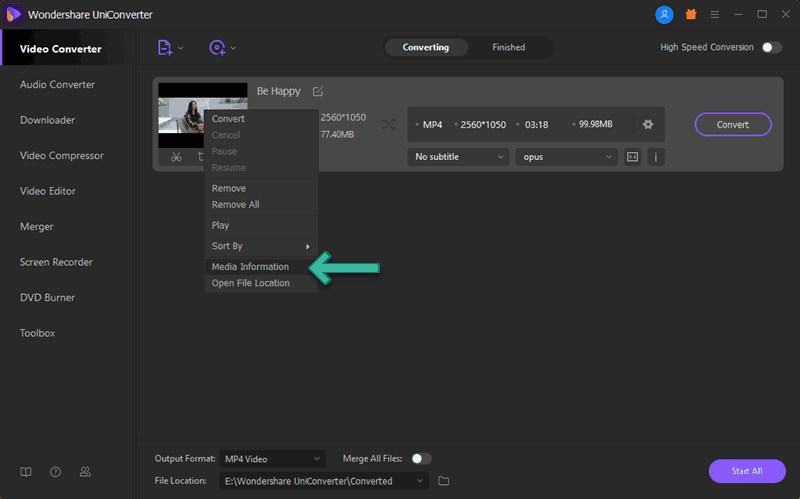Click the Convert button for Be Happy
Image resolution: width=800 pixels, height=499 pixels.
click(x=733, y=124)
